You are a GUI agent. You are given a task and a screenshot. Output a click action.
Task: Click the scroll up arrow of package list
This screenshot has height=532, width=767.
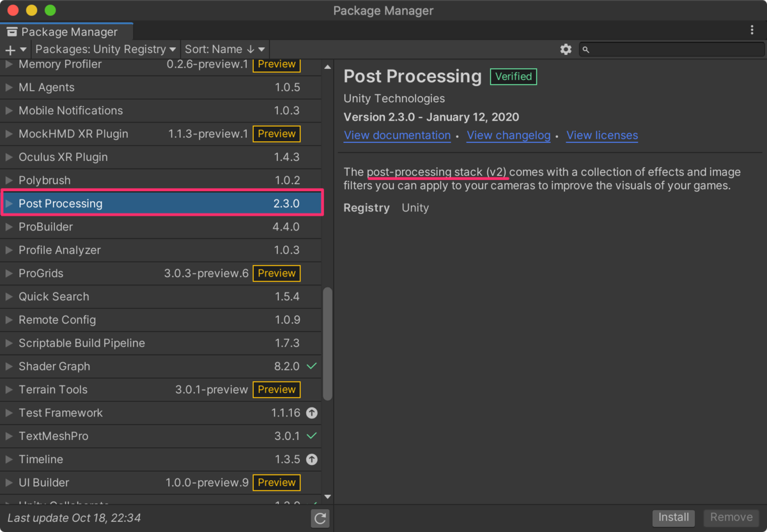pyautogui.click(x=327, y=67)
